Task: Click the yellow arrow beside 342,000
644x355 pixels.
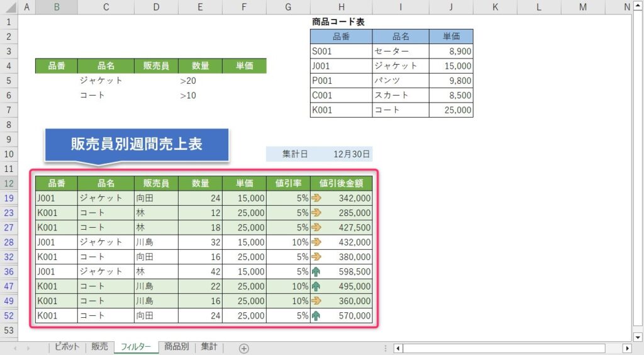Action: 316,198
